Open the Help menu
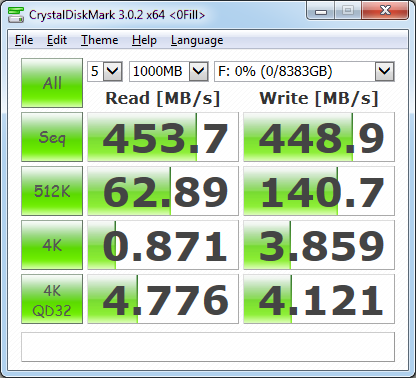The height and width of the screenshot is (378, 416). click(144, 40)
